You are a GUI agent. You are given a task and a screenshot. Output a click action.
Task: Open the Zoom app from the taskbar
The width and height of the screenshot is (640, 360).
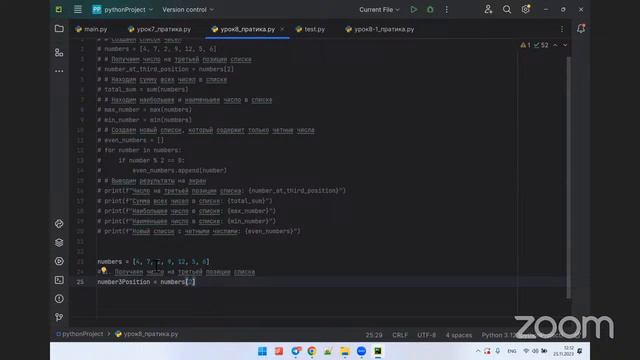pos(361,351)
